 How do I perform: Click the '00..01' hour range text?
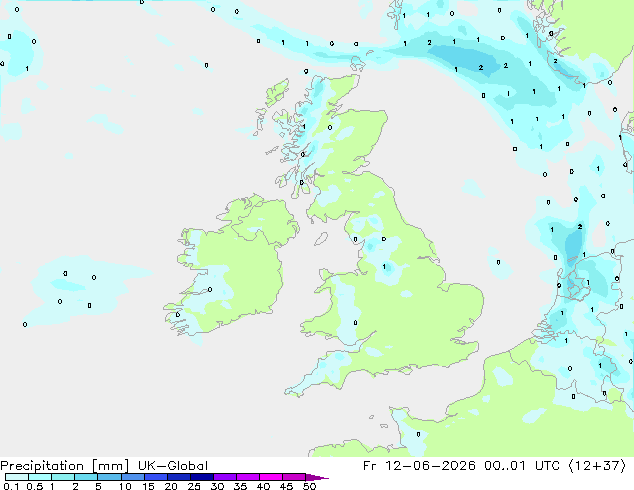[505, 466]
